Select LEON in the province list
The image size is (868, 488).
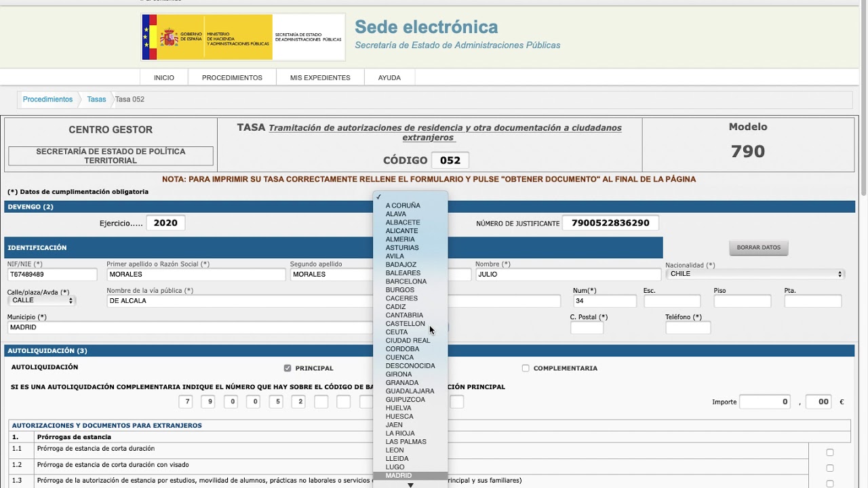410,450
